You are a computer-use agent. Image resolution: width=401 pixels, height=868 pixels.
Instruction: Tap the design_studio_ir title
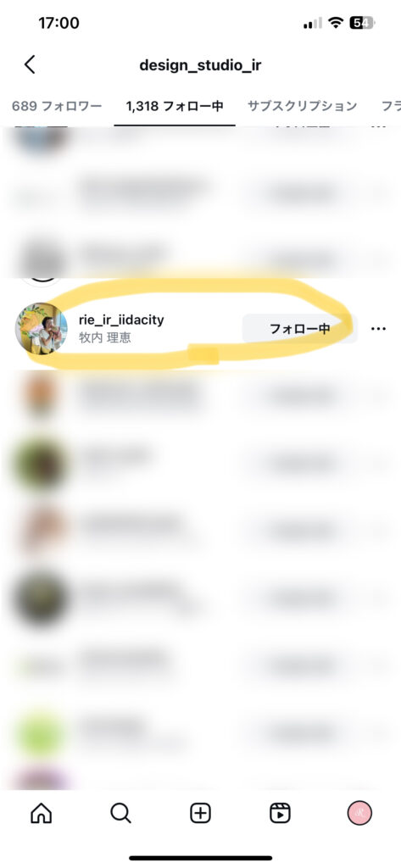tap(200, 65)
